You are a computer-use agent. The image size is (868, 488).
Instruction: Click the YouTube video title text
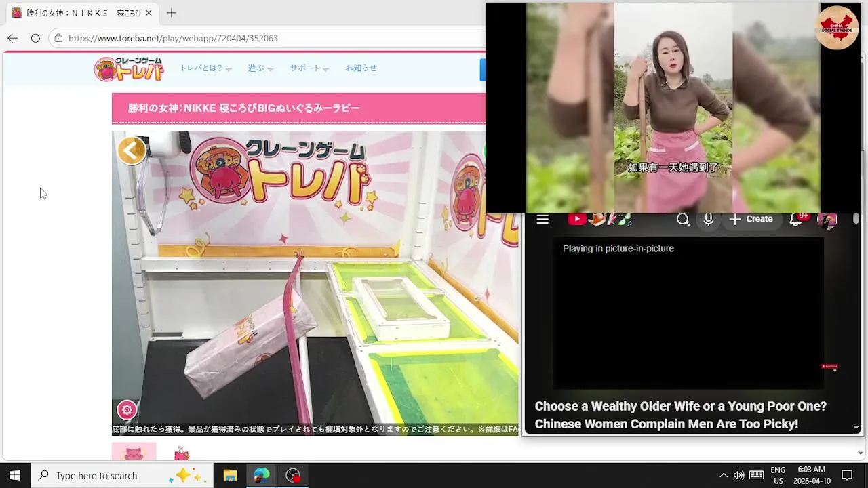click(x=681, y=415)
